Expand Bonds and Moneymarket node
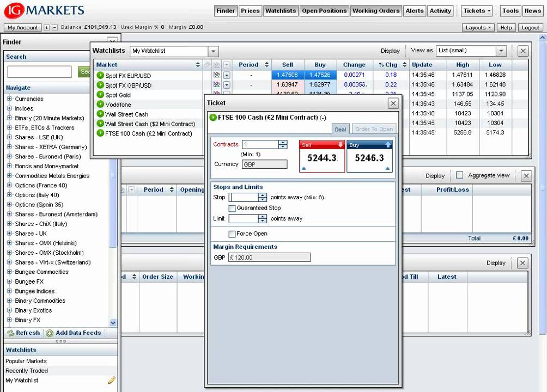This screenshot has height=392, width=547. [9, 166]
